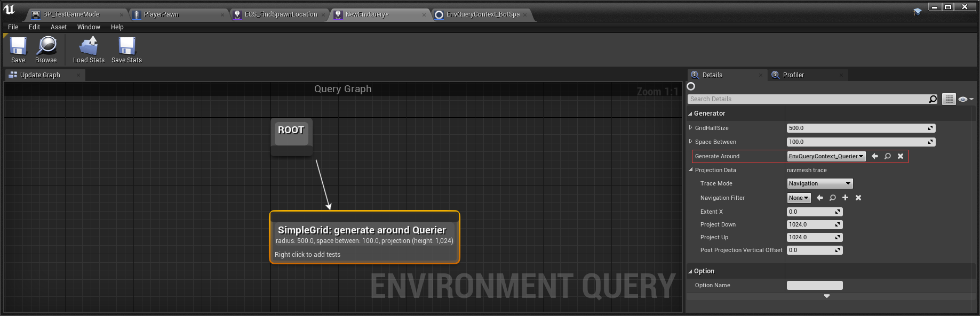Clear the Generate Around value
Image resolution: width=980 pixels, height=316 pixels.
tap(901, 156)
